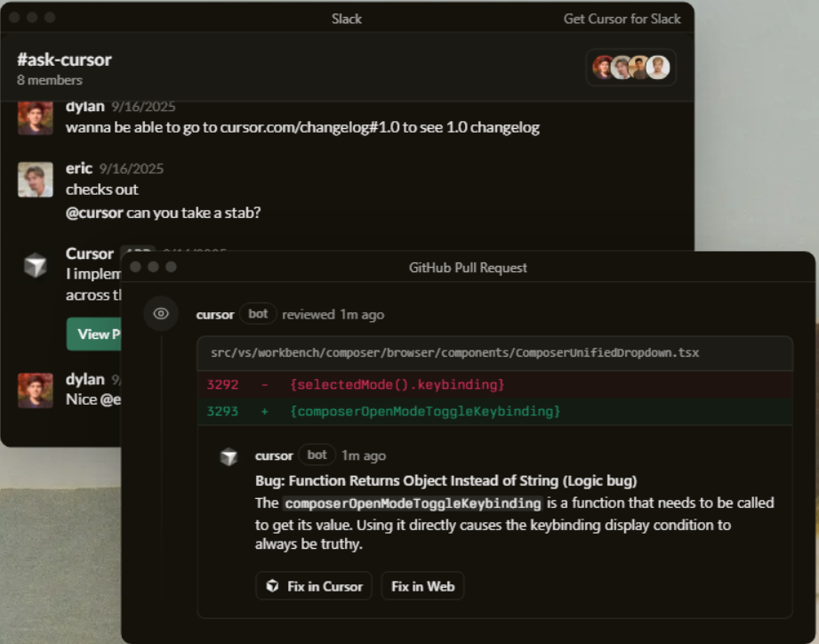Open the Get Cursor for Slack link
The height and width of the screenshot is (644, 819).
pyautogui.click(x=622, y=19)
